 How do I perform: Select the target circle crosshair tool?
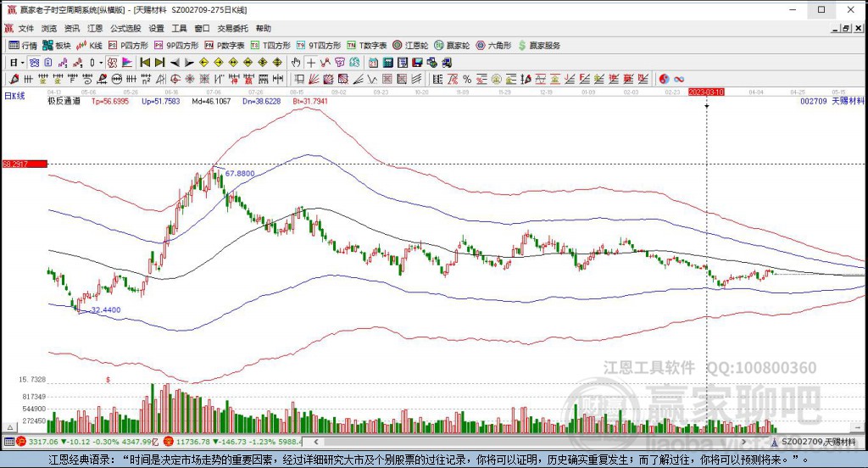pos(175,79)
